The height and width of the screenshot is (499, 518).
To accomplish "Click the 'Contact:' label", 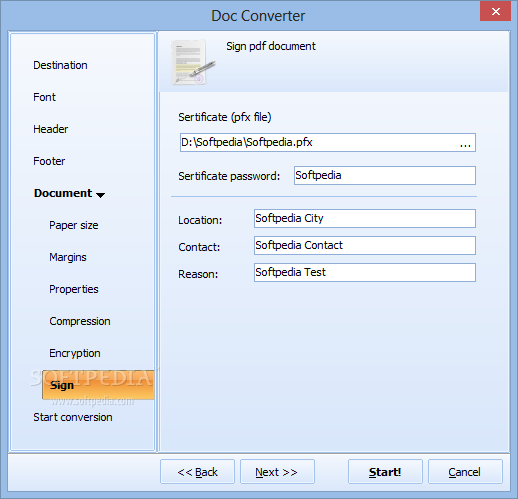I will (x=199, y=247).
